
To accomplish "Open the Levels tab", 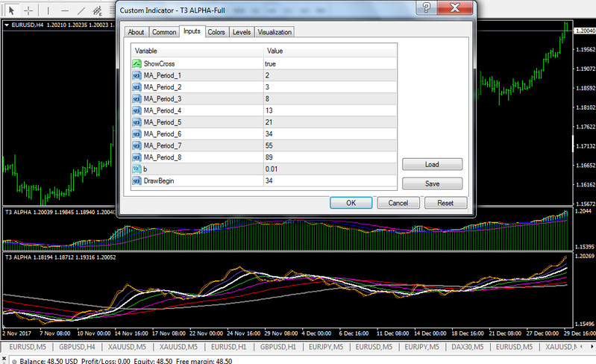I will (x=242, y=32).
